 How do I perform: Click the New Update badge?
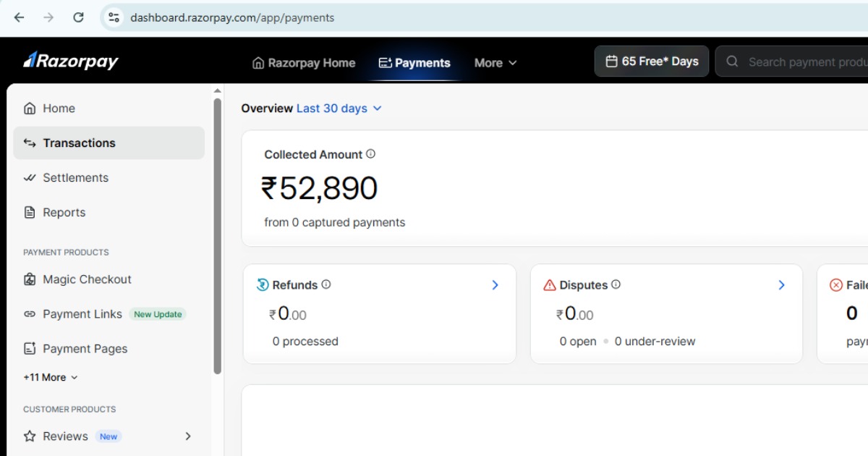pos(158,314)
